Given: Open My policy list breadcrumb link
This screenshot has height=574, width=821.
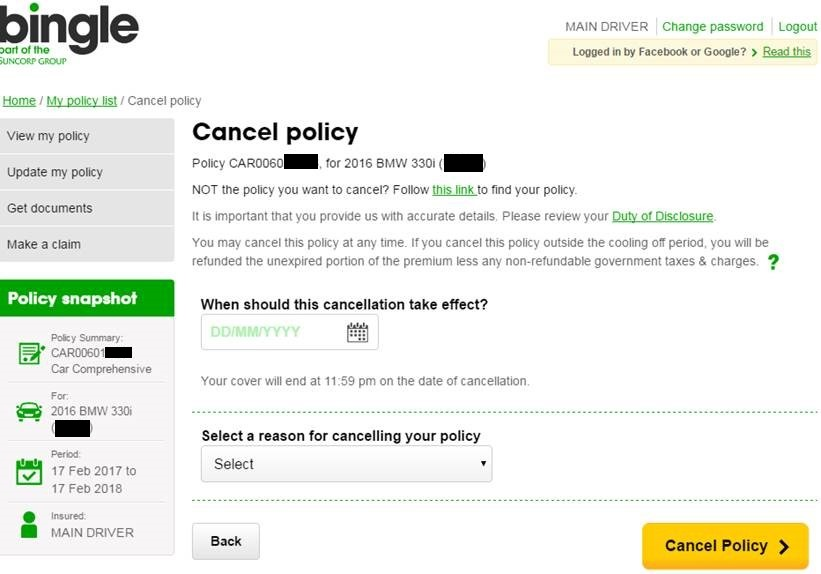Looking at the screenshot, I should coord(82,101).
